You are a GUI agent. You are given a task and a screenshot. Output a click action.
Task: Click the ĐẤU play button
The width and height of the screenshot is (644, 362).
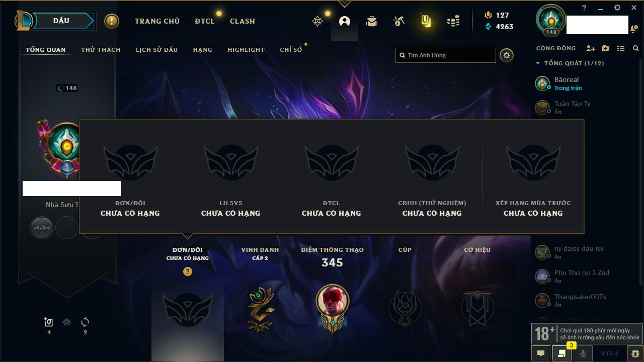[x=61, y=21]
